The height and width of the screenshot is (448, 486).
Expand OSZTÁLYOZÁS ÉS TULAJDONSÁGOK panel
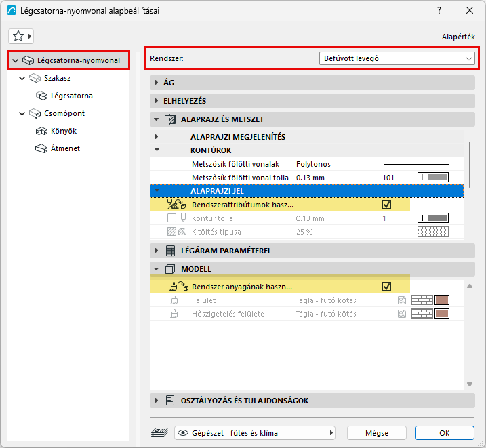tap(157, 401)
